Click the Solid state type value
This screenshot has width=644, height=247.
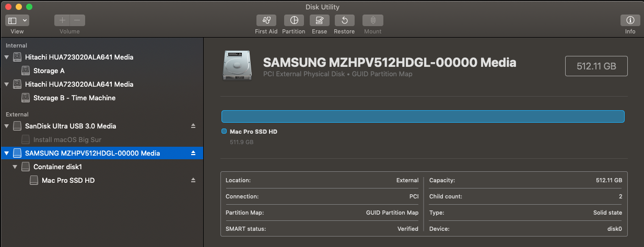point(607,213)
